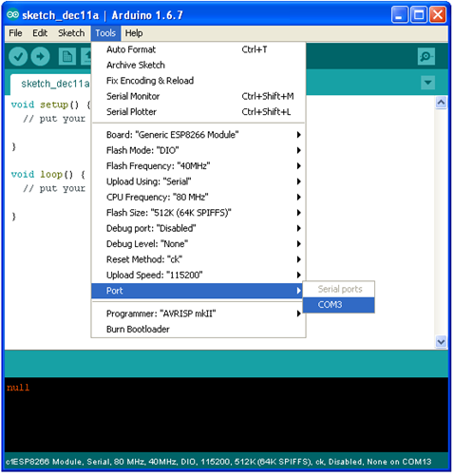Minimize the Arduino window
The height and width of the screenshot is (476, 454).
click(399, 14)
